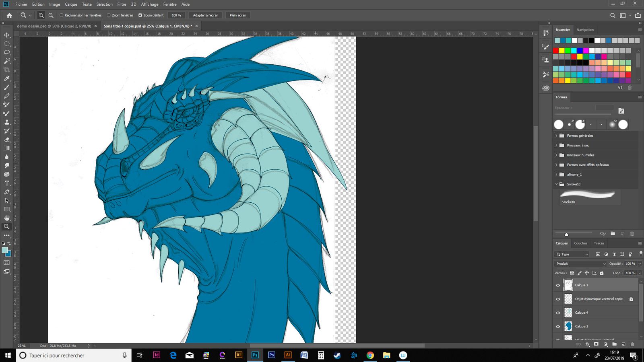Toggle the layer filter switch
The image size is (644, 362).
pyautogui.click(x=640, y=253)
